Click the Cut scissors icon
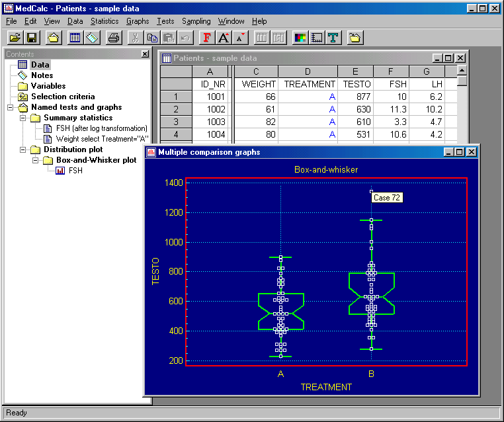 tap(136, 38)
